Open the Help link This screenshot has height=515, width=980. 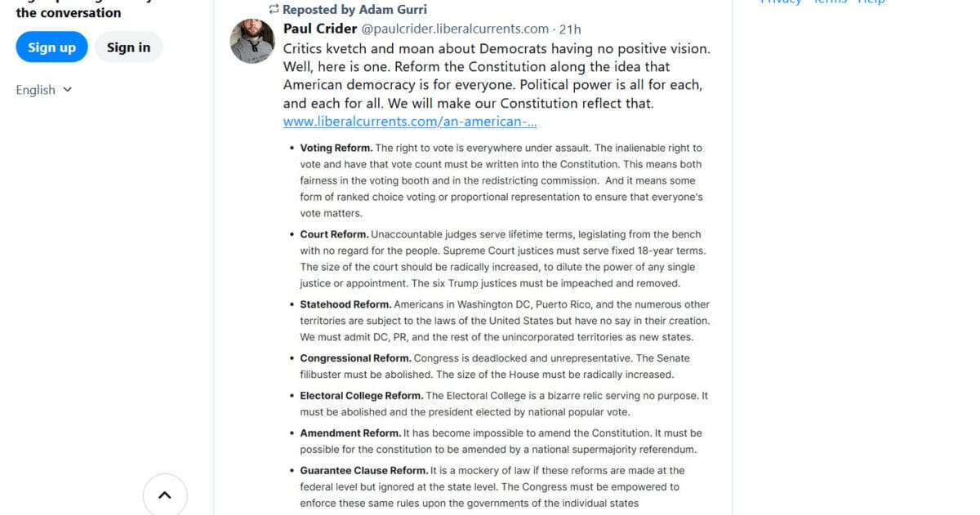(x=871, y=2)
